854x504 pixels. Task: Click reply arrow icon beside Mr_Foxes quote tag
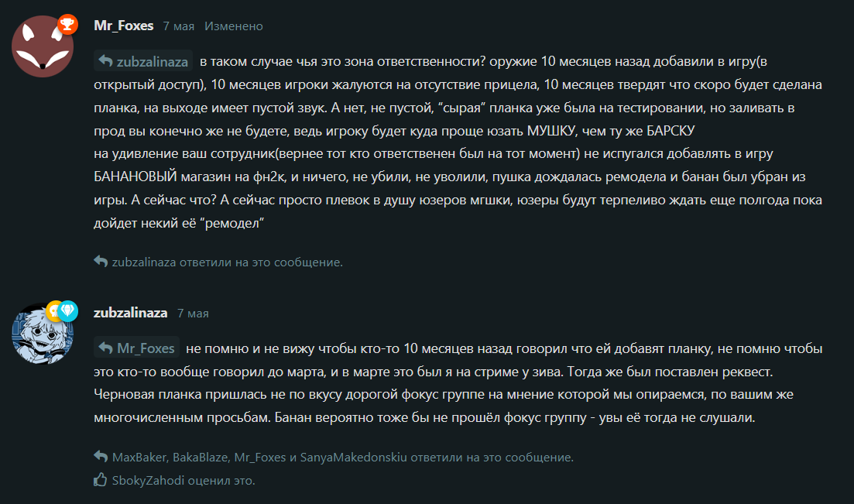(105, 348)
